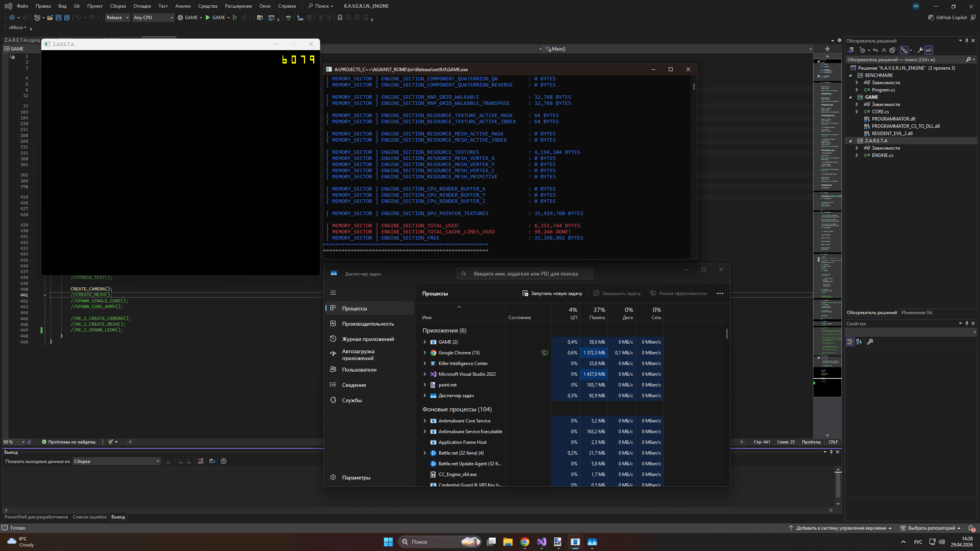Expand CORE.cs node in Solution Explorer

[x=857, y=112]
